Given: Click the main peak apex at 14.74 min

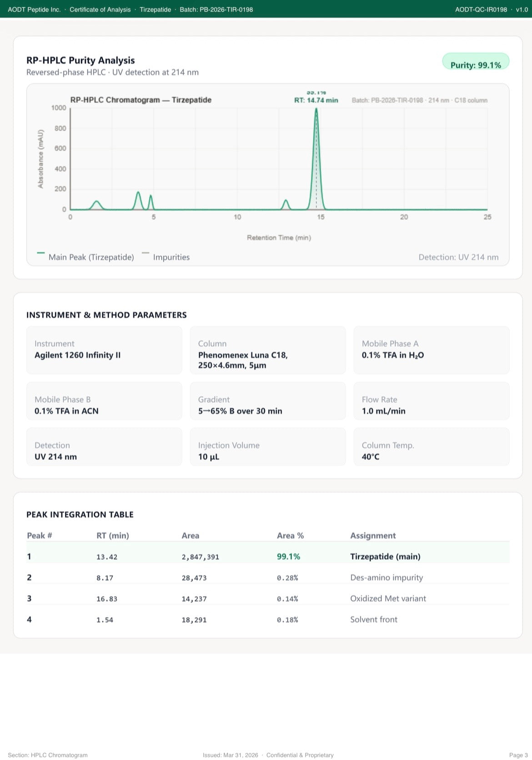Looking at the screenshot, I should pyautogui.click(x=316, y=109).
